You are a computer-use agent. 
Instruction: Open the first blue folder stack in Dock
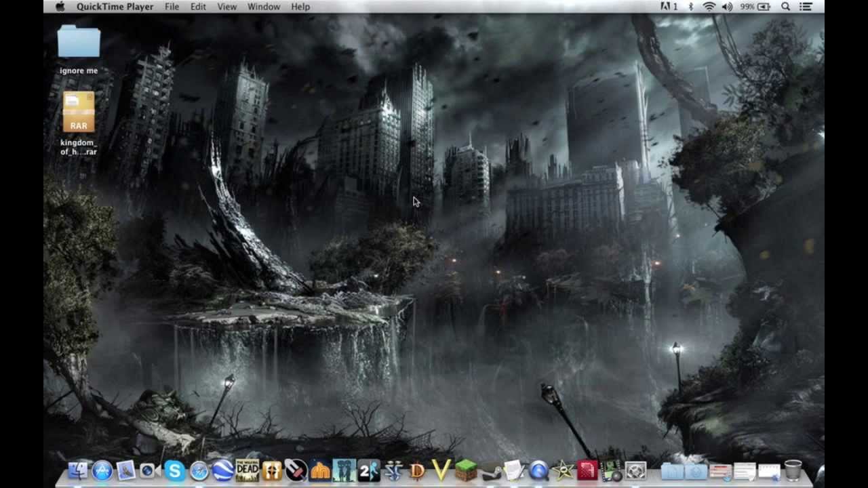pyautogui.click(x=672, y=470)
